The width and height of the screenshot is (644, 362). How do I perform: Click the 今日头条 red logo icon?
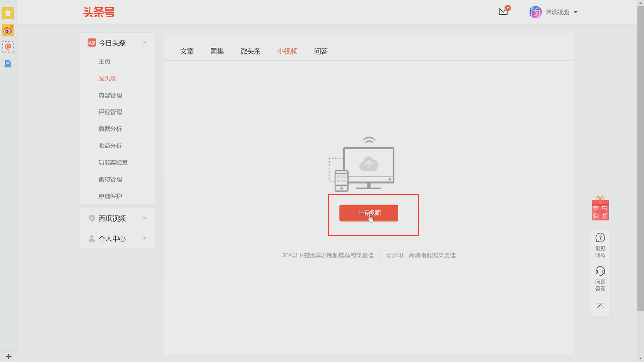point(92,42)
